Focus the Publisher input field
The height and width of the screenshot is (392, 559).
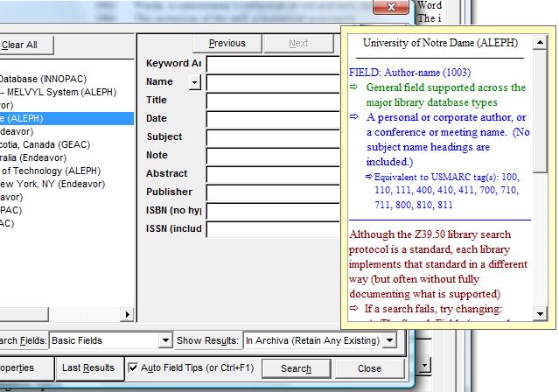click(273, 192)
